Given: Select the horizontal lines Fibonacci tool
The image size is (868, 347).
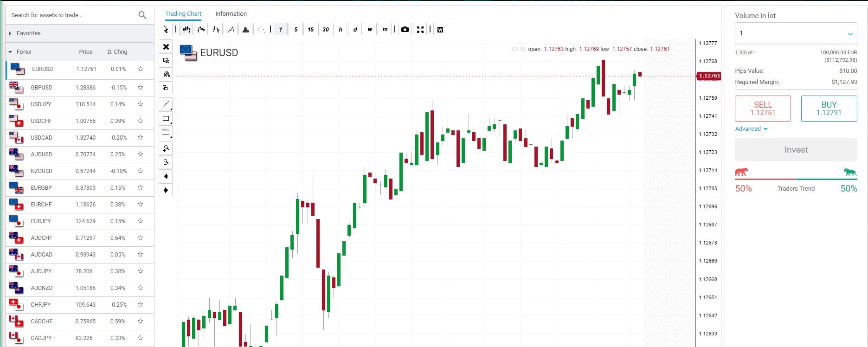Looking at the screenshot, I should point(166,132).
